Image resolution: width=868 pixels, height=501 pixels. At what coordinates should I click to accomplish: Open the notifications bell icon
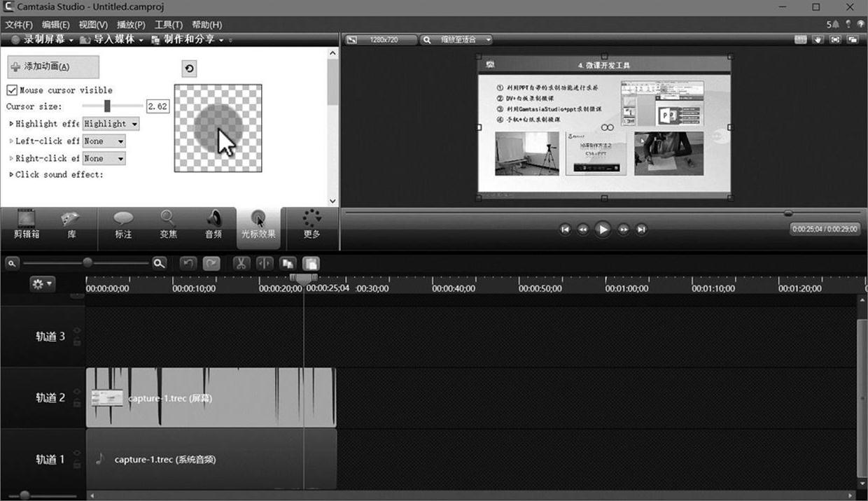point(836,24)
